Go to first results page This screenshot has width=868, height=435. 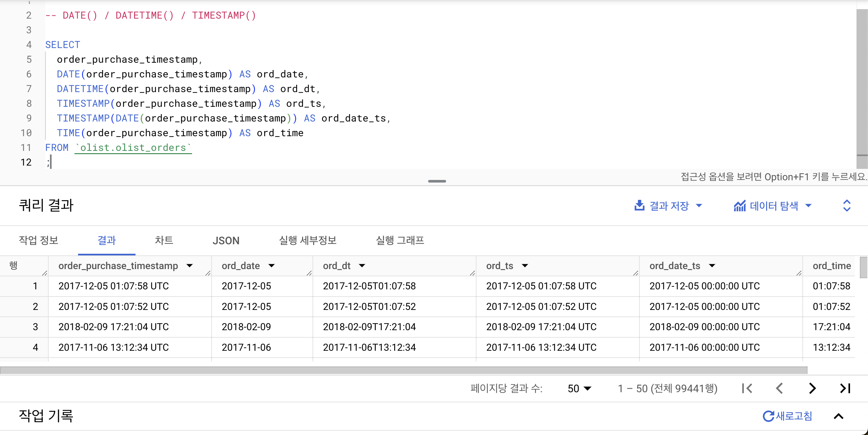747,388
